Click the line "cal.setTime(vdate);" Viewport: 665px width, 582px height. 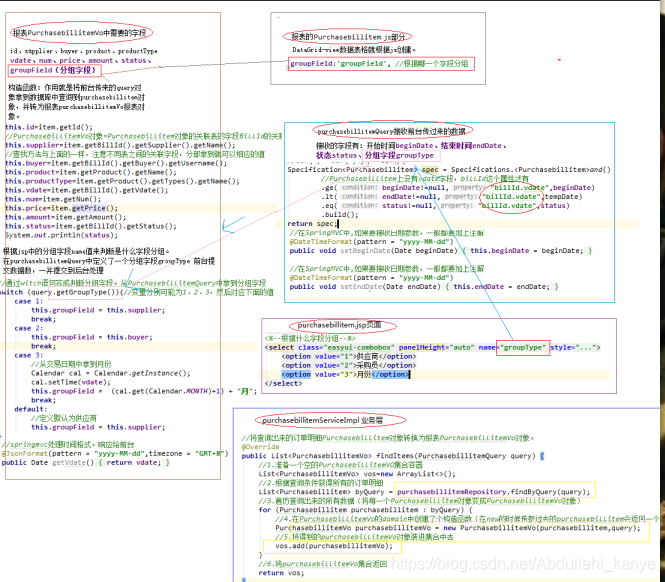click(70, 382)
